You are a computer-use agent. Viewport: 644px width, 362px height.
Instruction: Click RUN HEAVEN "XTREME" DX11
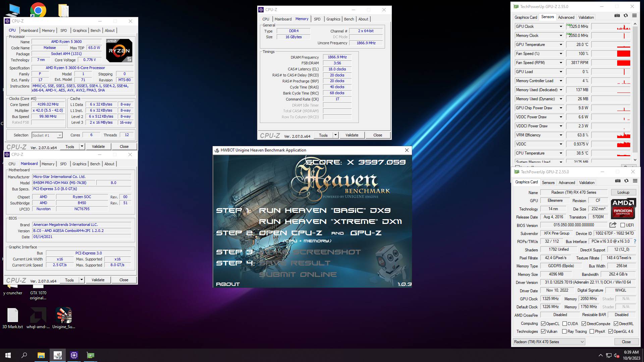[330, 222]
